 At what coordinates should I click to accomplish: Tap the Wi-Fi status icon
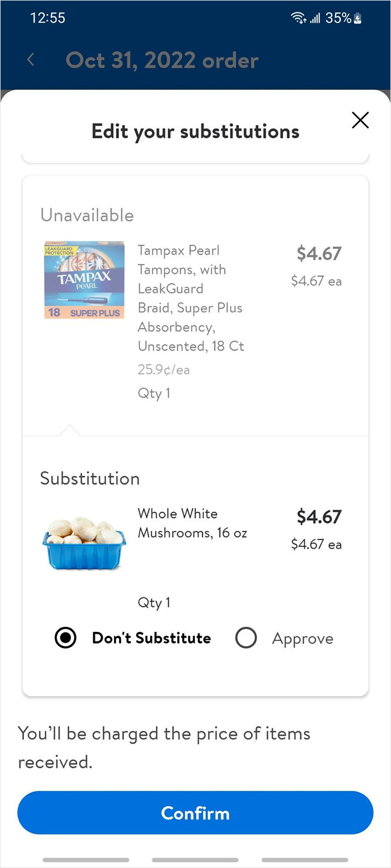[297, 17]
